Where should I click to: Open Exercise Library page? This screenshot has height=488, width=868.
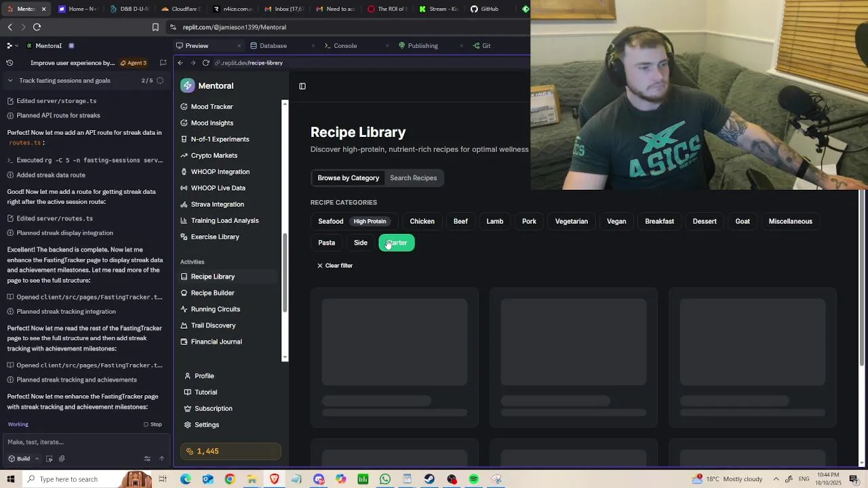click(x=215, y=237)
